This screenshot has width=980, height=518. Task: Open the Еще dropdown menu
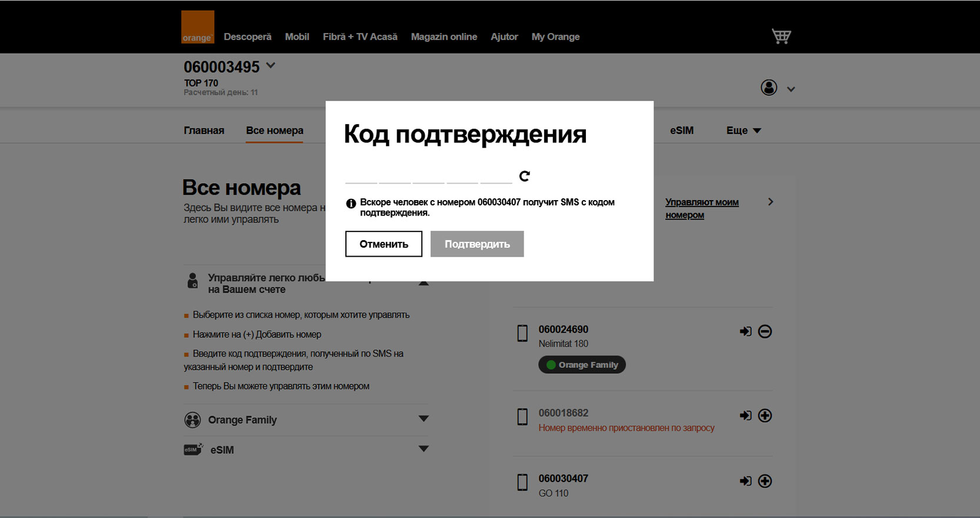(744, 131)
